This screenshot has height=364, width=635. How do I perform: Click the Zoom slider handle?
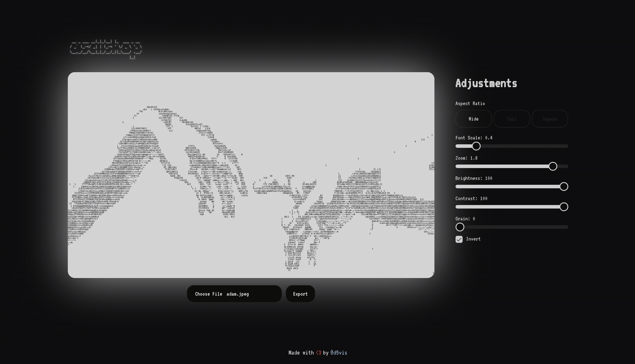[553, 166]
